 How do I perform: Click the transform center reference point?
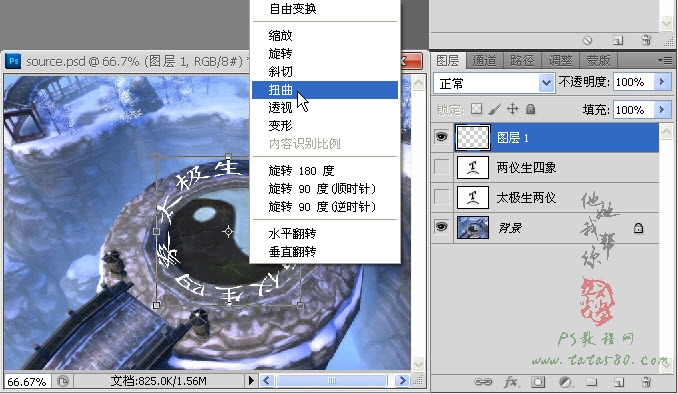[228, 232]
